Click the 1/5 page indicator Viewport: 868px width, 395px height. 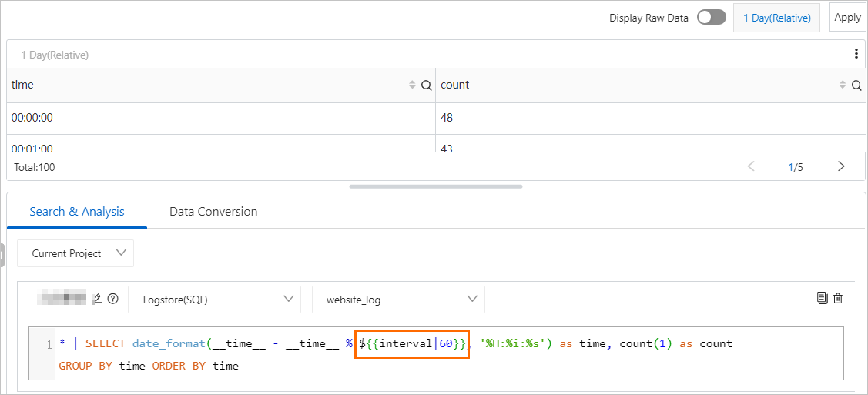796,167
